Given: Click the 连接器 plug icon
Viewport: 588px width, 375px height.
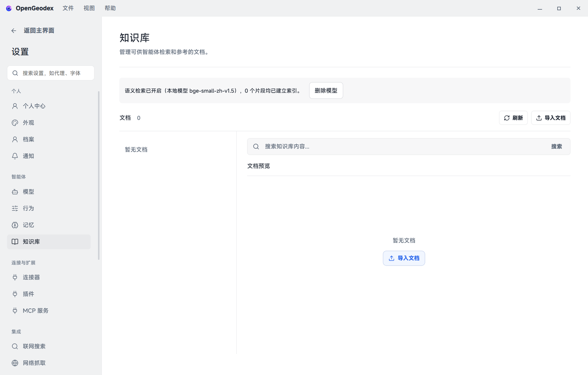Looking at the screenshot, I should 15,277.
